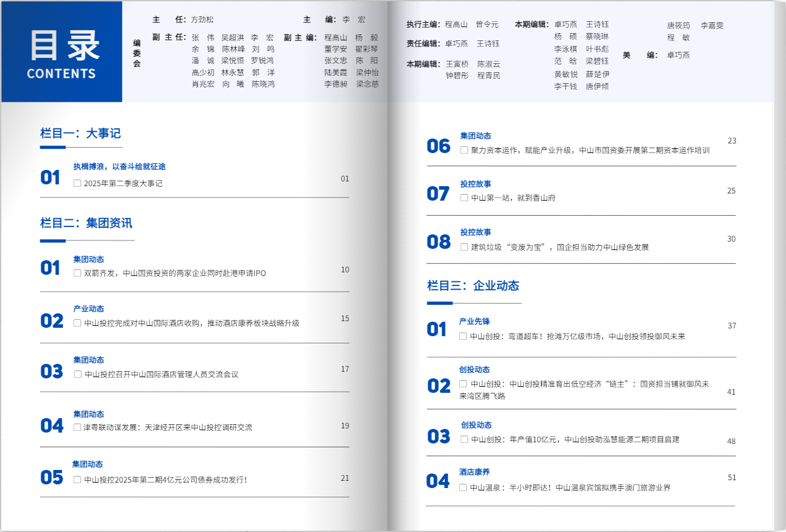Image resolution: width=786 pixels, height=532 pixels.
Task: Open the 年产值10亿元 泓慧能源 article
Action: pos(575,439)
